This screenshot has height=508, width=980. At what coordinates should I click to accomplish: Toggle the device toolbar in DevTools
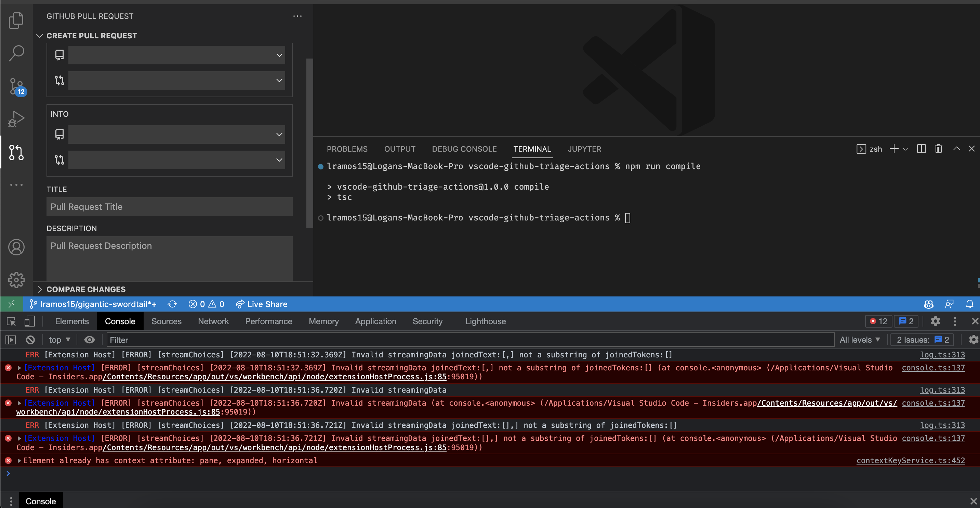pos(30,321)
